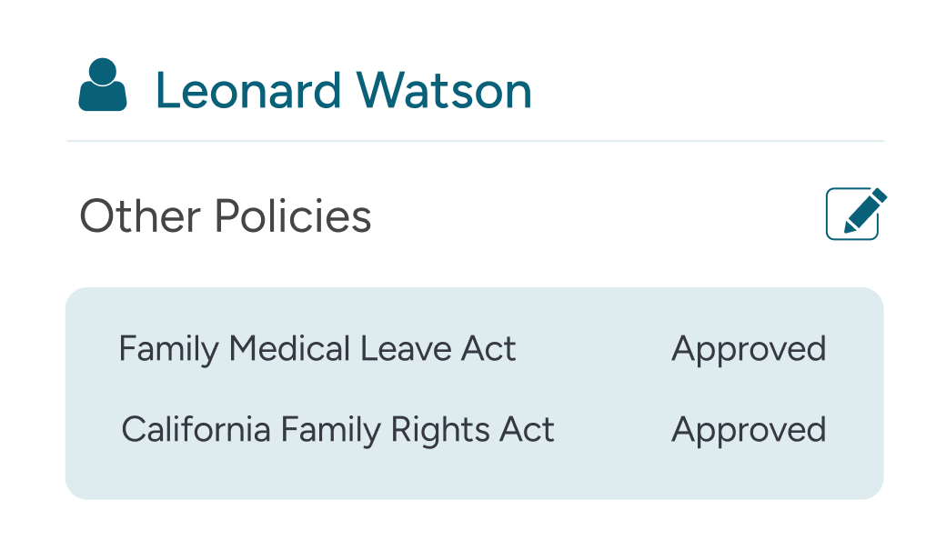Click the word Medical in the first policy
946x560 pixels.
click(289, 348)
